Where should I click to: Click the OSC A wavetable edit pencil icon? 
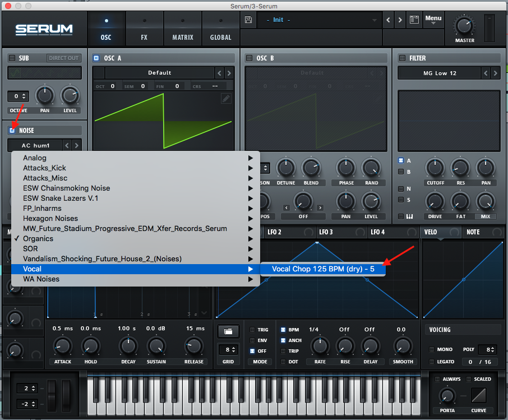pyautogui.click(x=226, y=98)
